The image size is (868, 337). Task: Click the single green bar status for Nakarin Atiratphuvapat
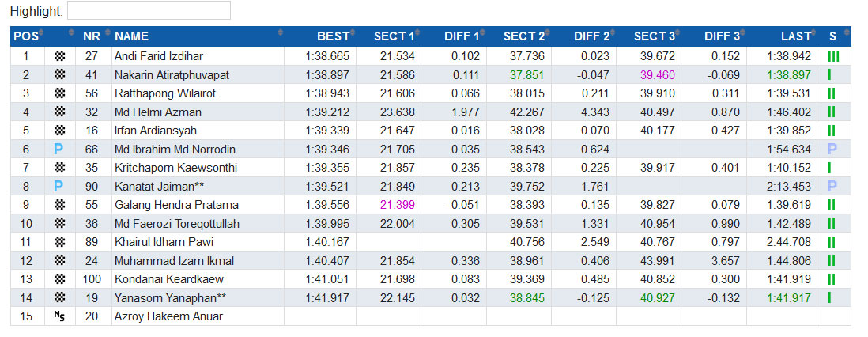coord(830,75)
